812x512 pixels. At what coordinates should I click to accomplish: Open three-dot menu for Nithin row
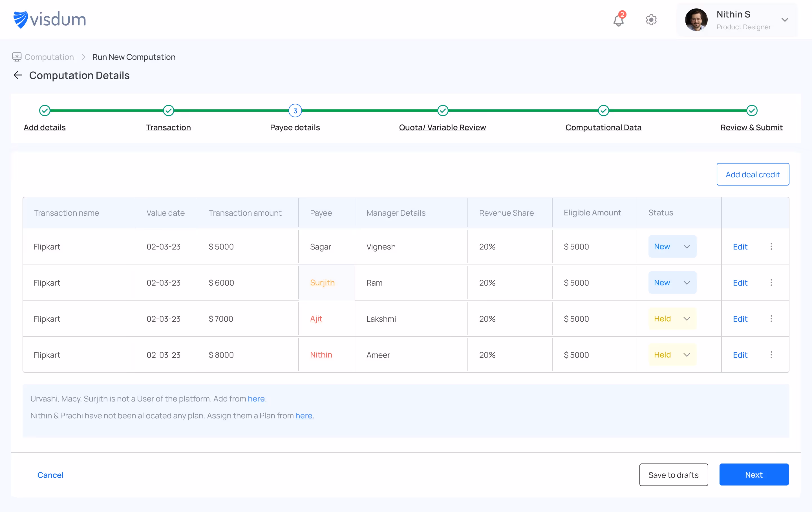click(771, 354)
